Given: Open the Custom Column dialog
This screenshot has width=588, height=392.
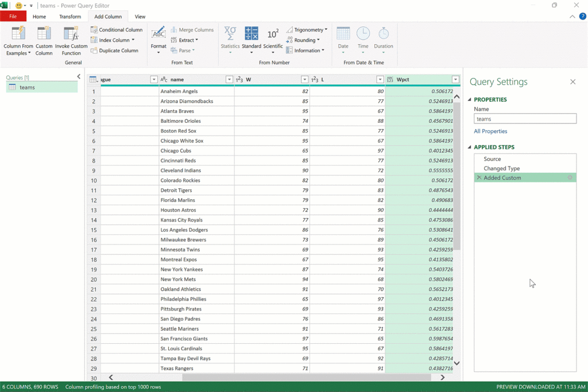Looking at the screenshot, I should click(44, 33).
